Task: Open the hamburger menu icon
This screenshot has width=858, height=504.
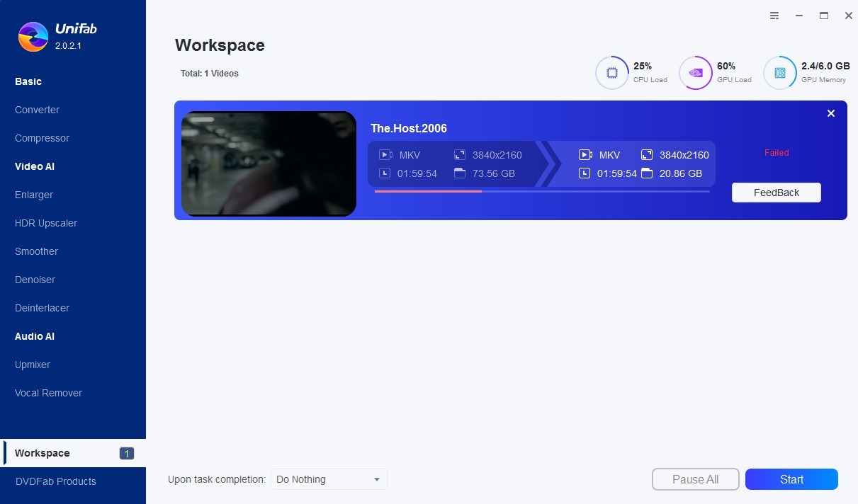Action: click(774, 16)
